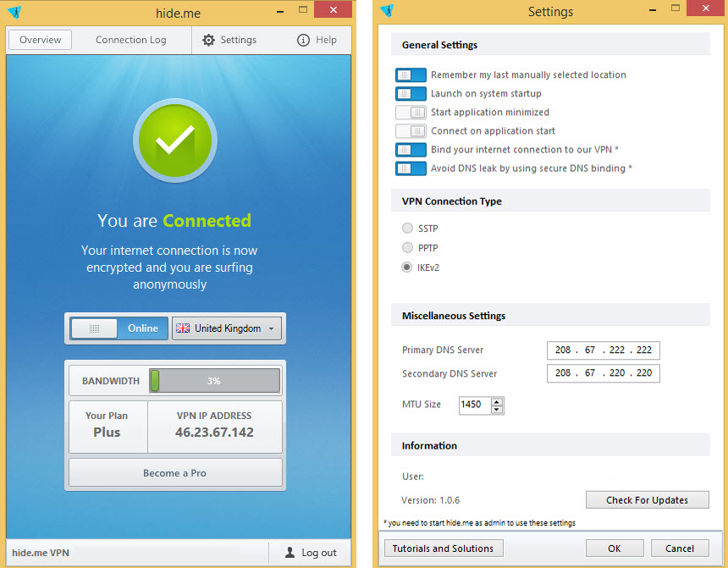Open the Settings tab in hide.me window
The width and height of the screenshot is (728, 568).
[x=229, y=40]
